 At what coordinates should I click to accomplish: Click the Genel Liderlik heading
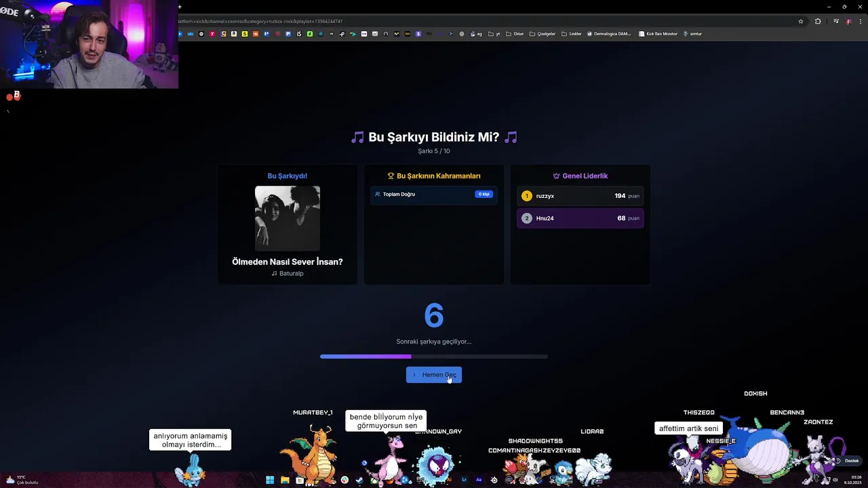pyautogui.click(x=585, y=176)
